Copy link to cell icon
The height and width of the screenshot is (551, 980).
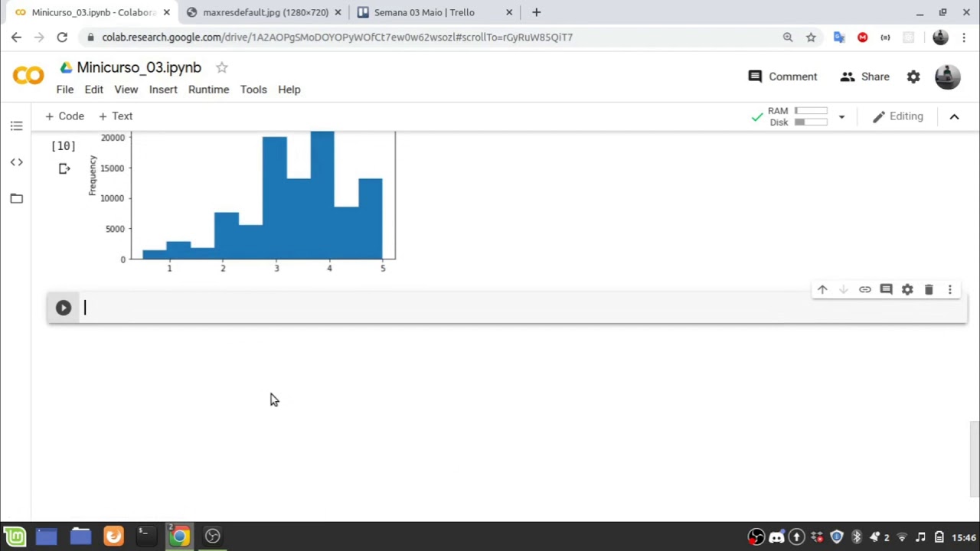(x=865, y=289)
